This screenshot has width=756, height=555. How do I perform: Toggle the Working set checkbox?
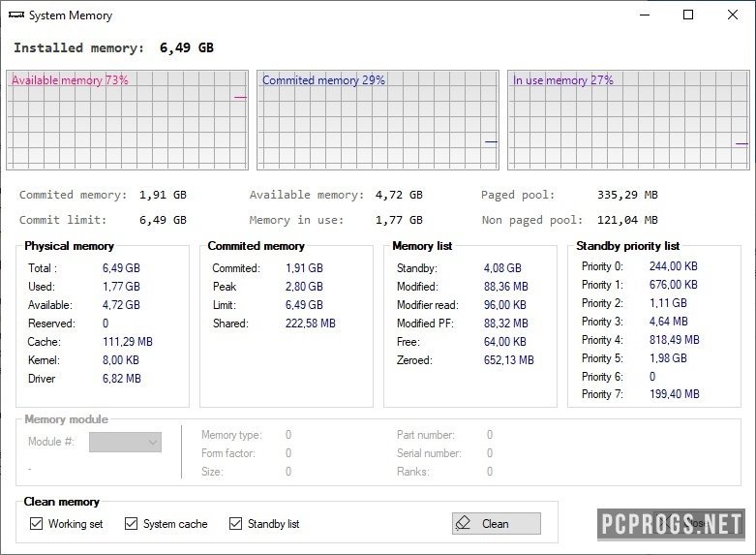point(36,523)
